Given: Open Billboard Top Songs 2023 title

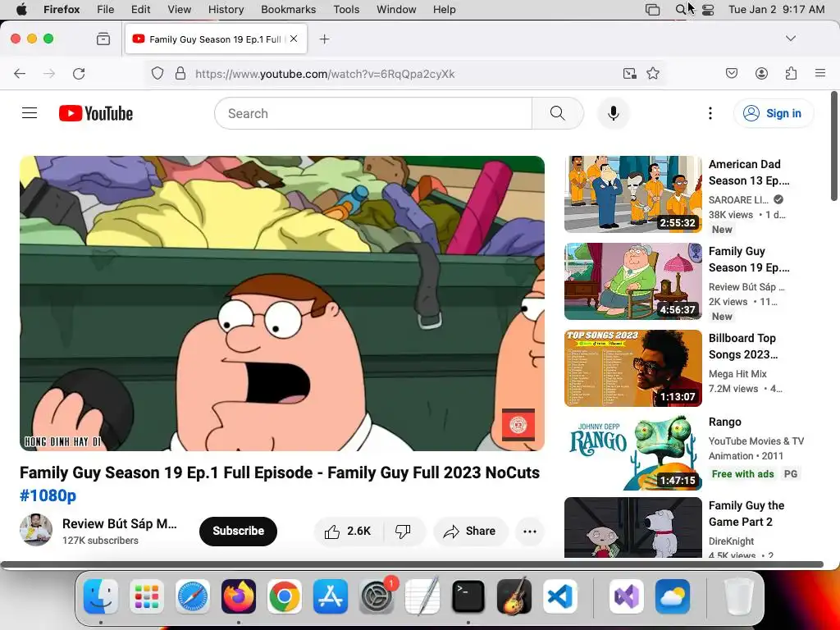Looking at the screenshot, I should [x=743, y=346].
